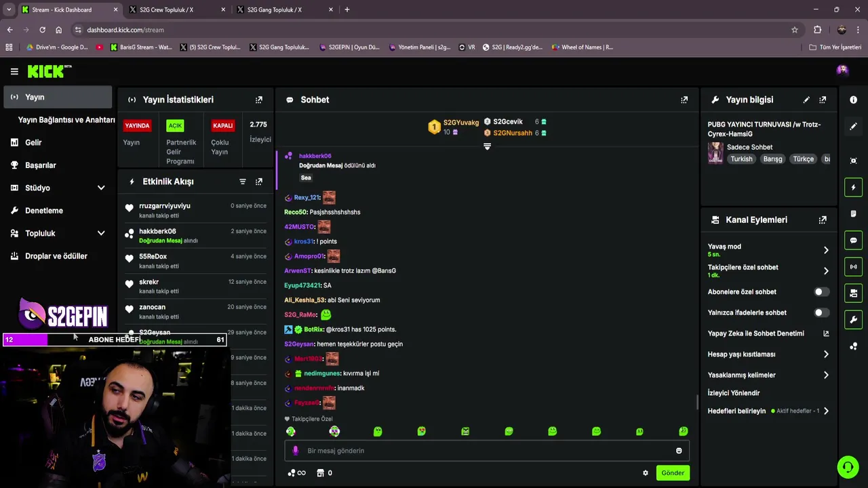Click the broadcast signal icon in right rail
The image size is (868, 488).
854,267
